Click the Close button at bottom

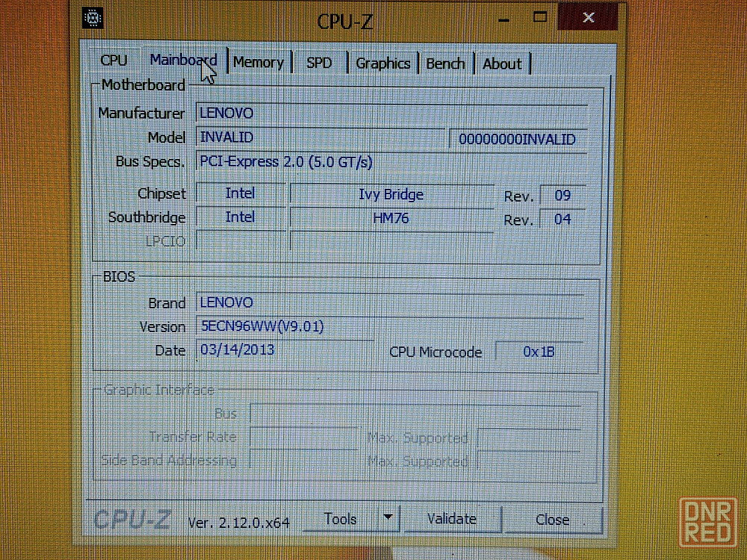coord(553,520)
